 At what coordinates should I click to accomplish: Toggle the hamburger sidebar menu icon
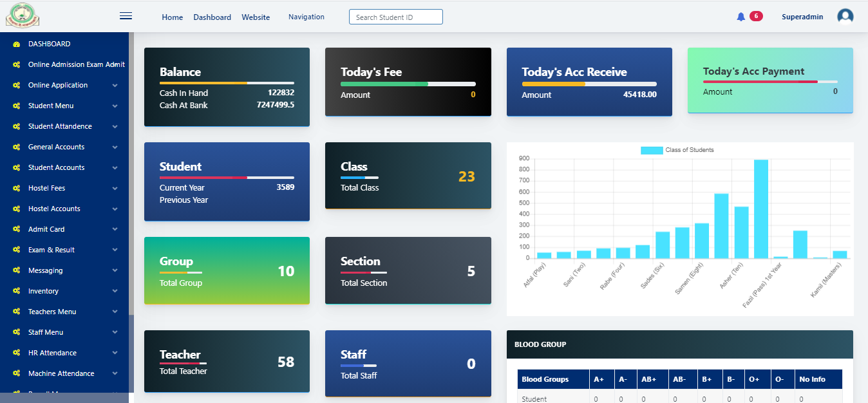click(126, 16)
